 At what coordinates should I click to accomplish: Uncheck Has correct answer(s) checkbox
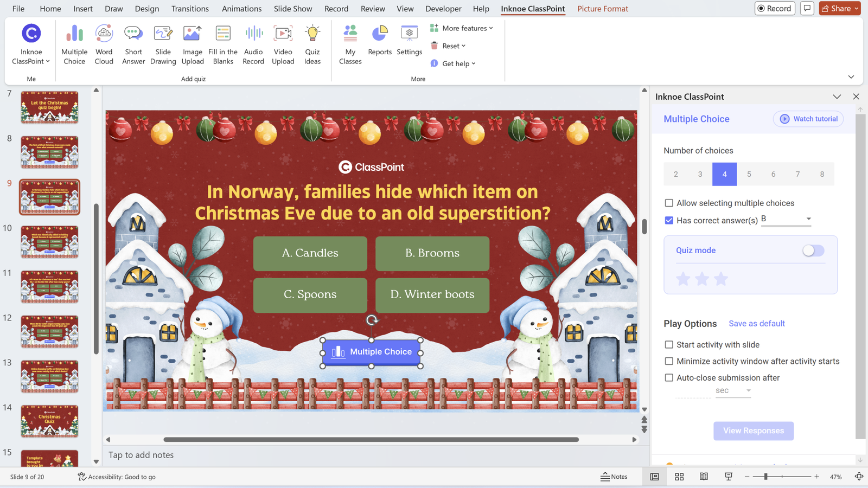pyautogui.click(x=669, y=220)
